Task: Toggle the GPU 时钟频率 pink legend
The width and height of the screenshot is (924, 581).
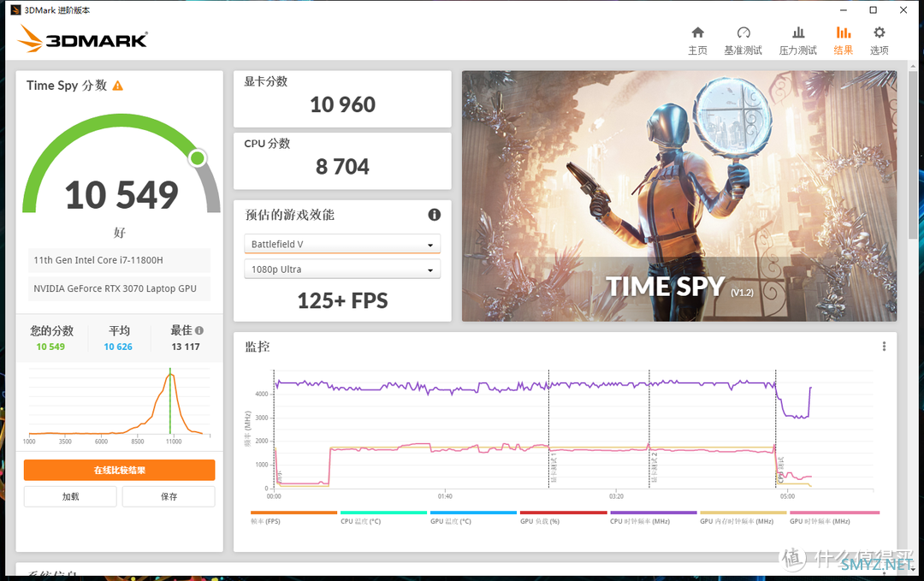Action: (x=834, y=518)
